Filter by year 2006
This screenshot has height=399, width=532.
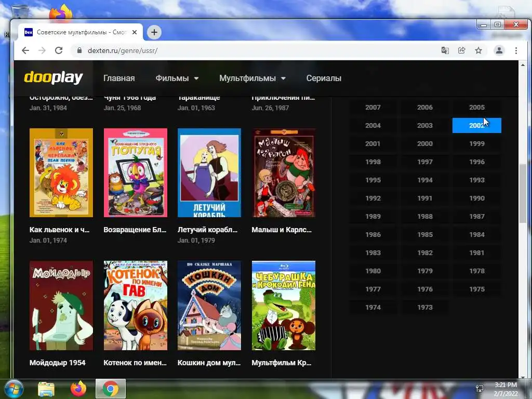coord(425,107)
